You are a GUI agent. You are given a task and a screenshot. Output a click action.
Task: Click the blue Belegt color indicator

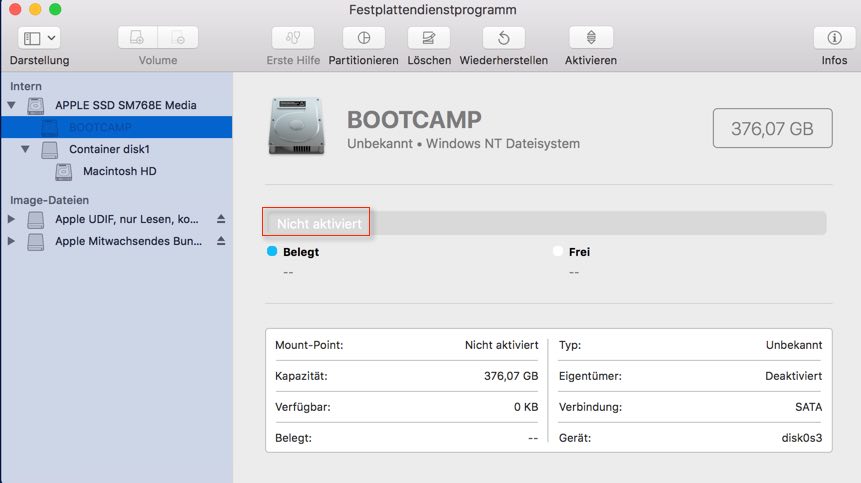click(x=272, y=252)
